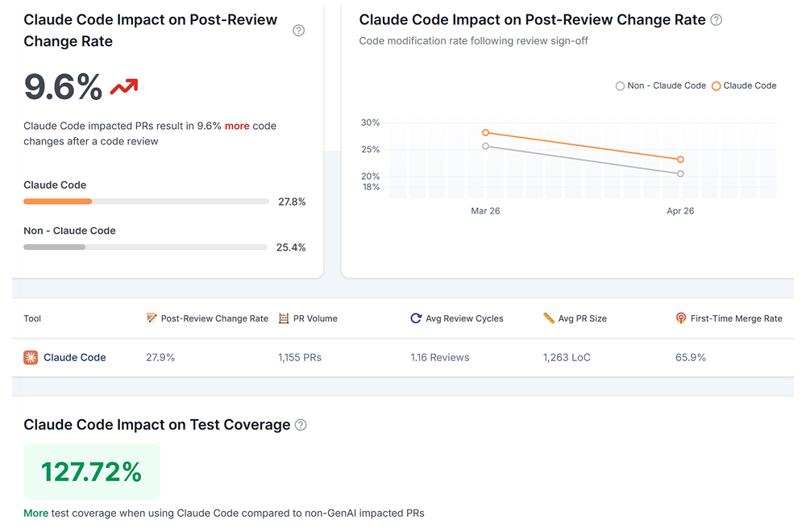This screenshot has height=532, width=806.
Task: Sort by First-Time Merge Rate column header
Action: (729, 318)
